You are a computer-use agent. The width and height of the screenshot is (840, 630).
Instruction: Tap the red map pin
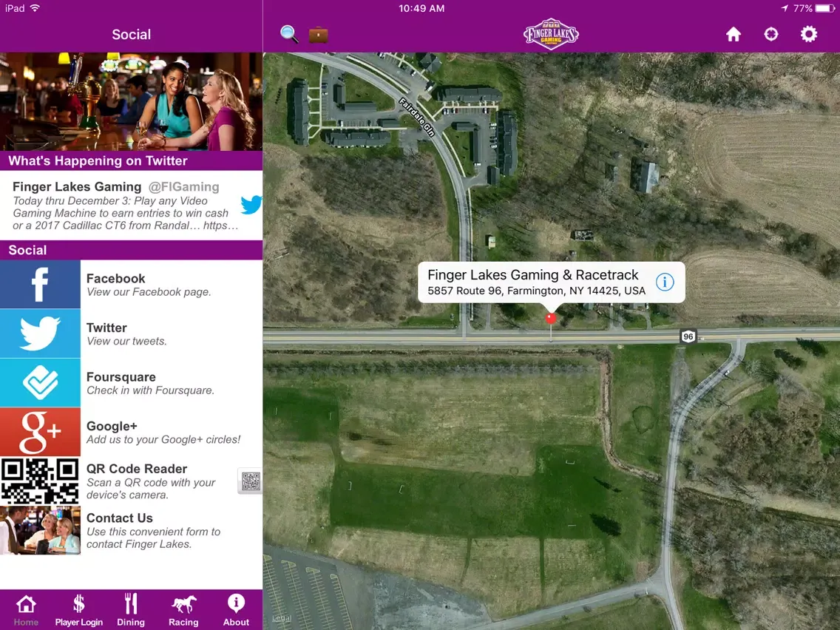pos(550,318)
